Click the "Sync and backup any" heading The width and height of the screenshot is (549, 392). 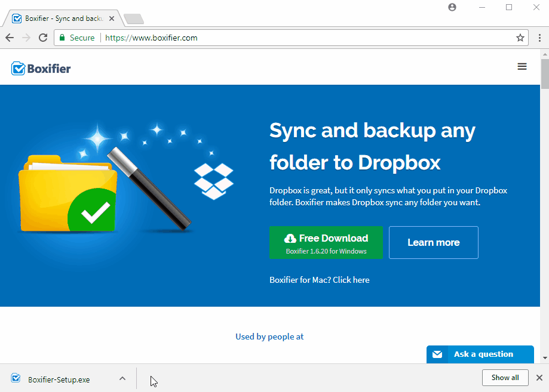pyautogui.click(x=372, y=131)
